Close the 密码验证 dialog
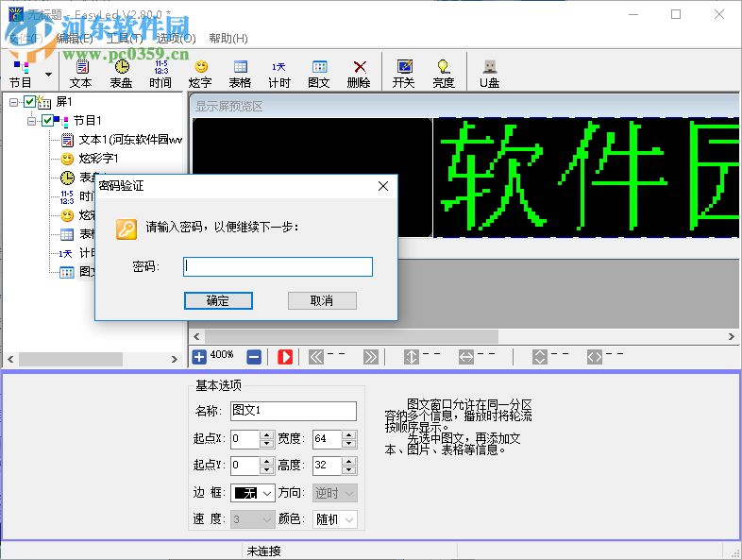Image resolution: width=742 pixels, height=560 pixels. pos(383,186)
